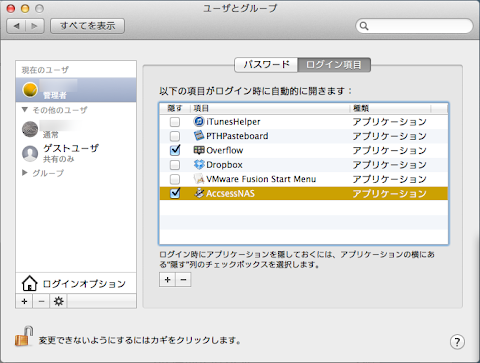Viewport: 480px width, 363px height.
Task: Collapse the その他のユーザ section triangle
Action: [x=25, y=110]
